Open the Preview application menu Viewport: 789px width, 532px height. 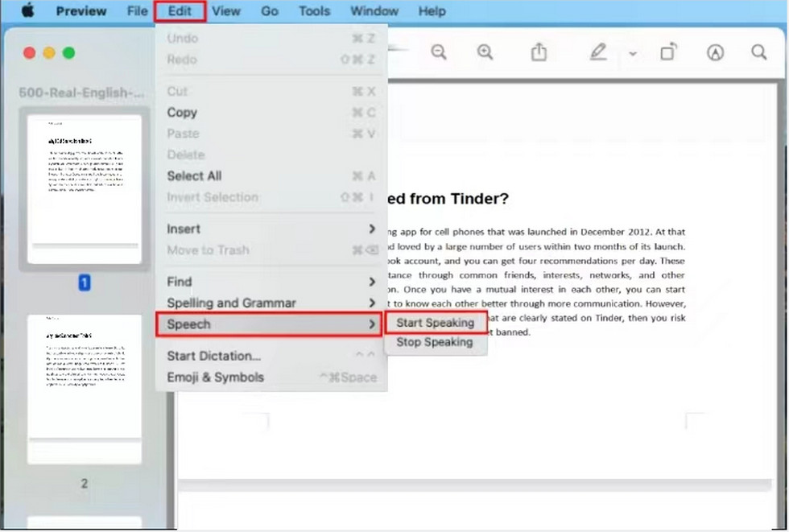point(81,11)
